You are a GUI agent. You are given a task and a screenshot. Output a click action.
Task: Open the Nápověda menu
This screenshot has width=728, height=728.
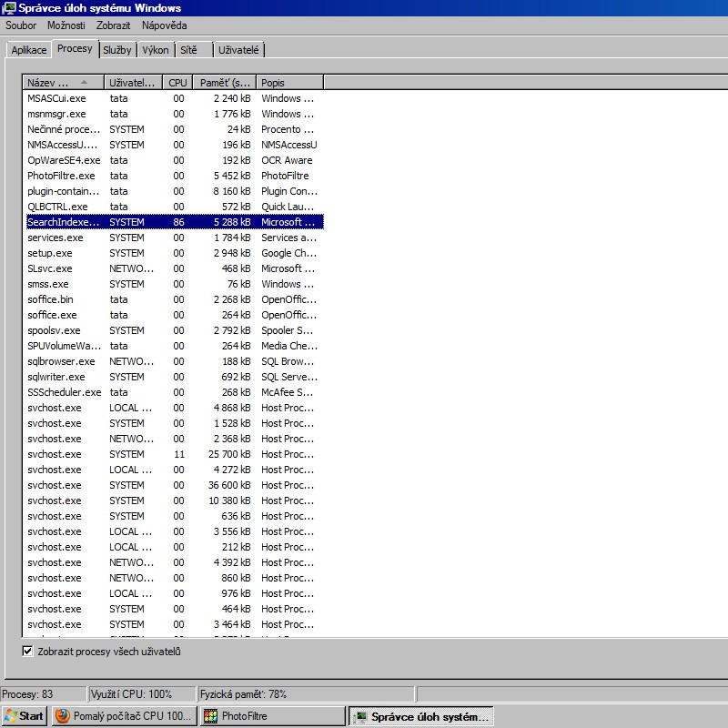click(165, 25)
